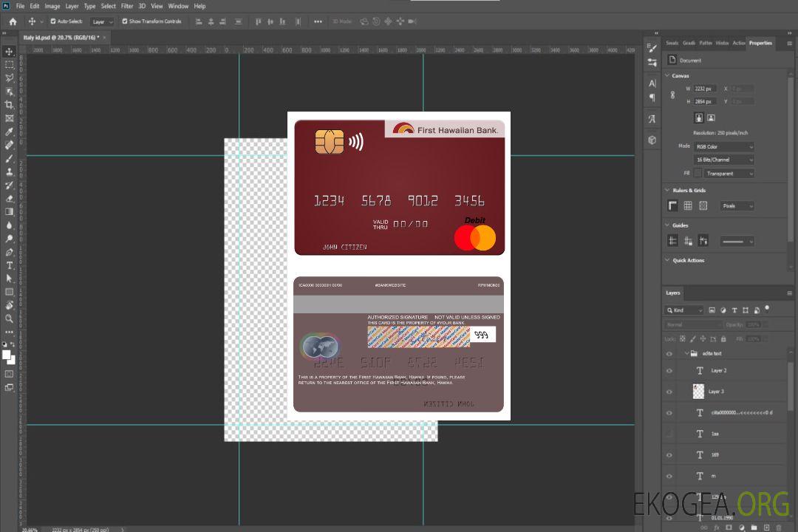The image size is (798, 532).
Task: Hide the 'edite text' layer group
Action: pyautogui.click(x=669, y=354)
